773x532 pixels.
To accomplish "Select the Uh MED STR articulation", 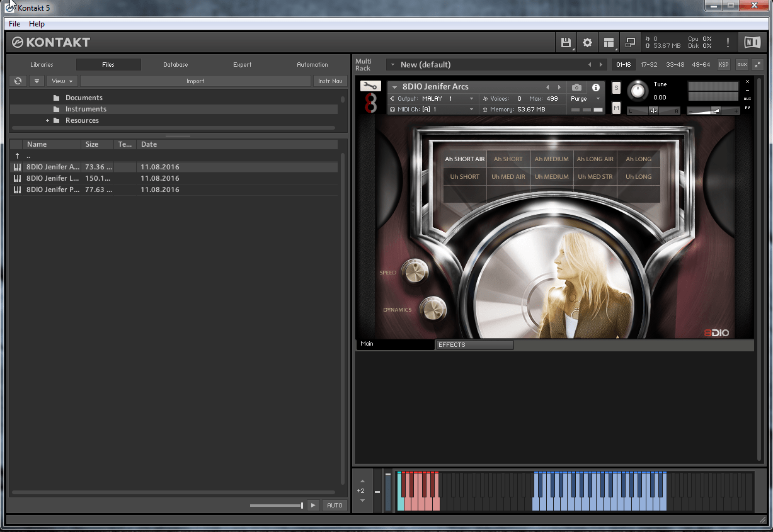I will point(595,177).
